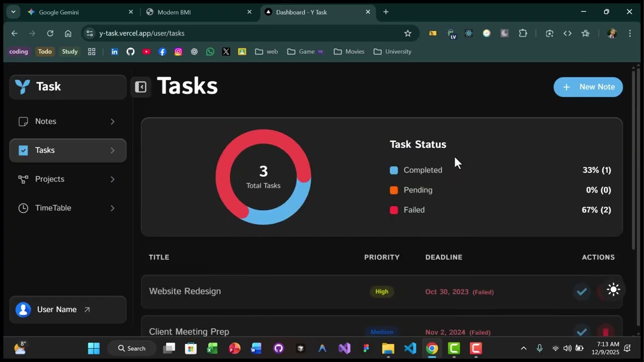Click the Website Redesign task title

click(185, 291)
